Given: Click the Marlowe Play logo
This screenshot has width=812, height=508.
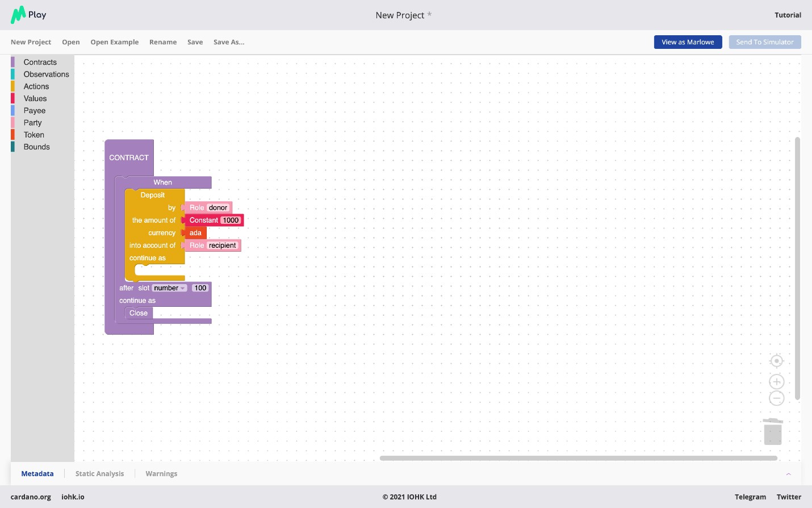Looking at the screenshot, I should 28,15.
